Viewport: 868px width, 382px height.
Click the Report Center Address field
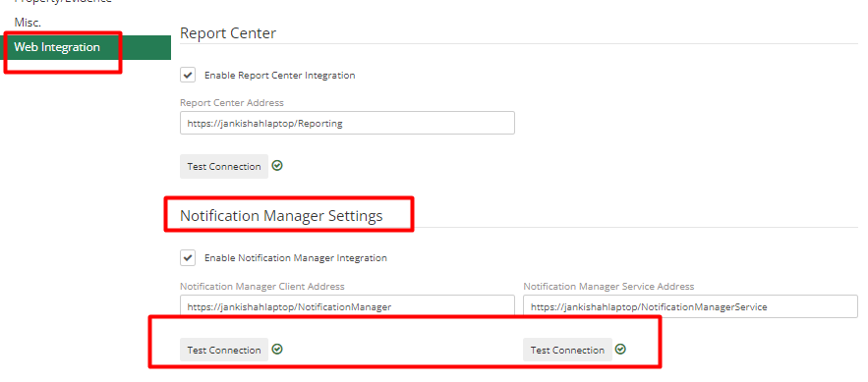click(347, 124)
